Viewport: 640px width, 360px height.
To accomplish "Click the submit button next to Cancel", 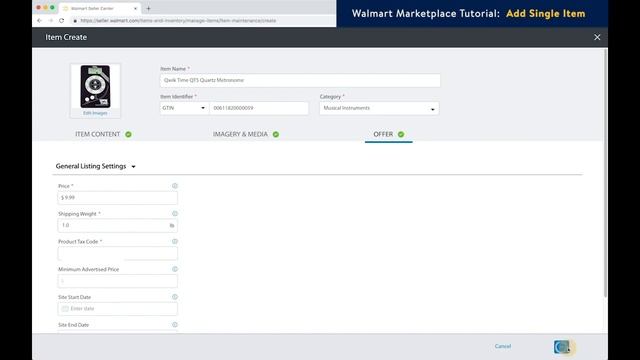I will click(562, 347).
